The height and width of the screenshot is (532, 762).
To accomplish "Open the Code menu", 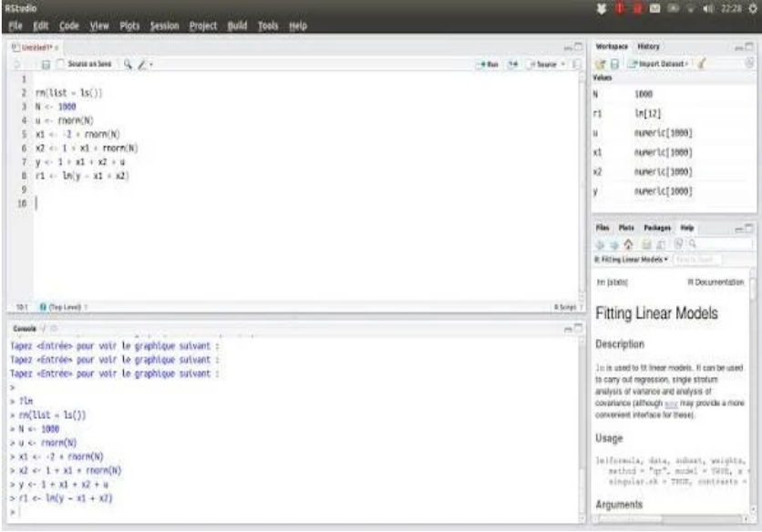I will click(x=69, y=26).
